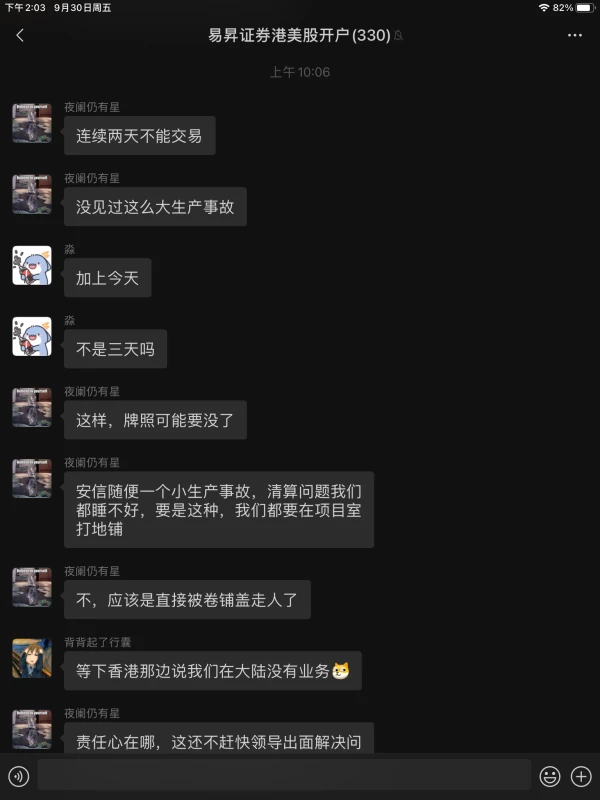
Task: Tap the muted notification bell icon
Action: pyautogui.click(x=398, y=35)
